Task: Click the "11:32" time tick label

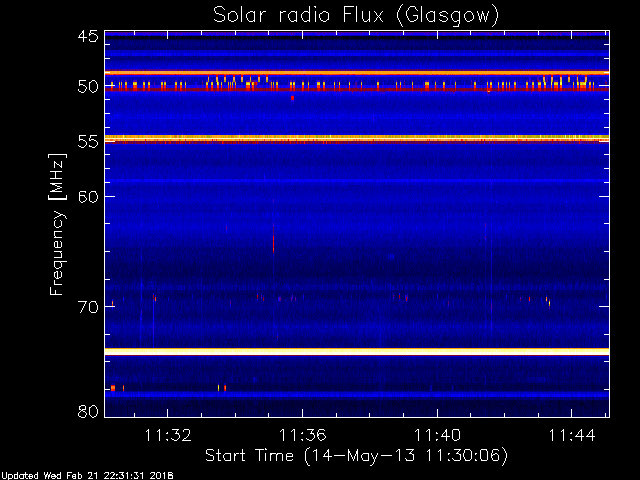Action: pos(168,435)
